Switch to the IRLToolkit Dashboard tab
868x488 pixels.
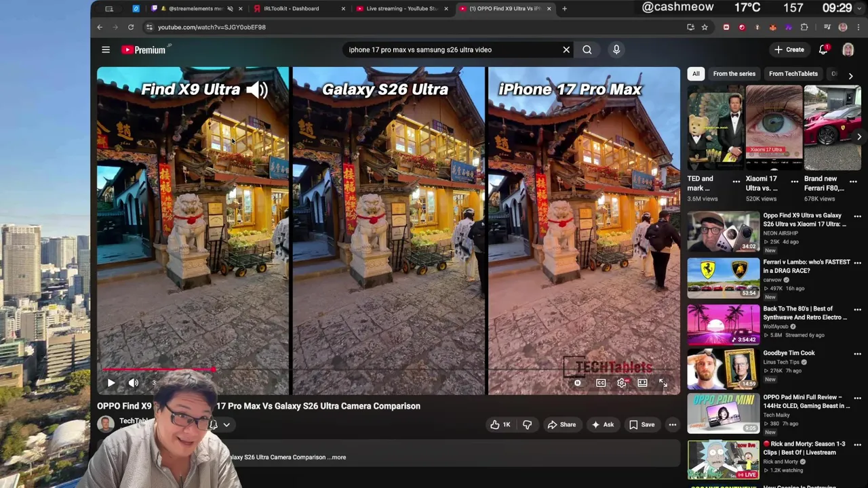299,9
